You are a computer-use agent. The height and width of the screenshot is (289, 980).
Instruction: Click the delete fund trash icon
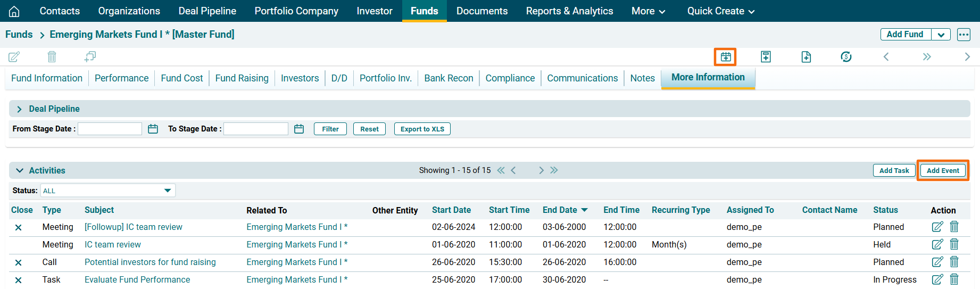(x=52, y=56)
